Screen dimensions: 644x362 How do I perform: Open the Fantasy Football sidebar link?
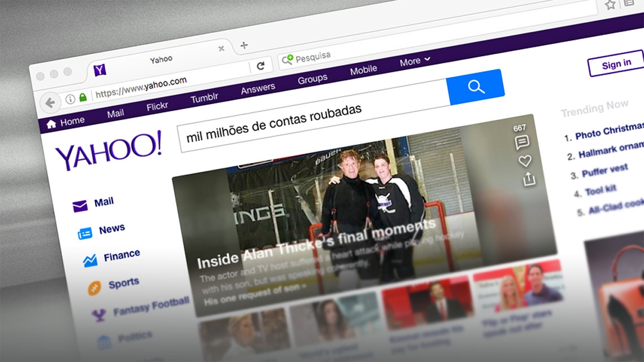click(x=151, y=306)
